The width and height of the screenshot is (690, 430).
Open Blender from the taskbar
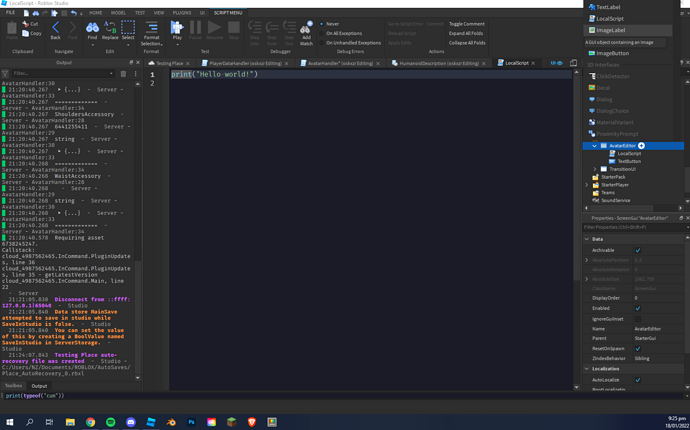coord(171,422)
